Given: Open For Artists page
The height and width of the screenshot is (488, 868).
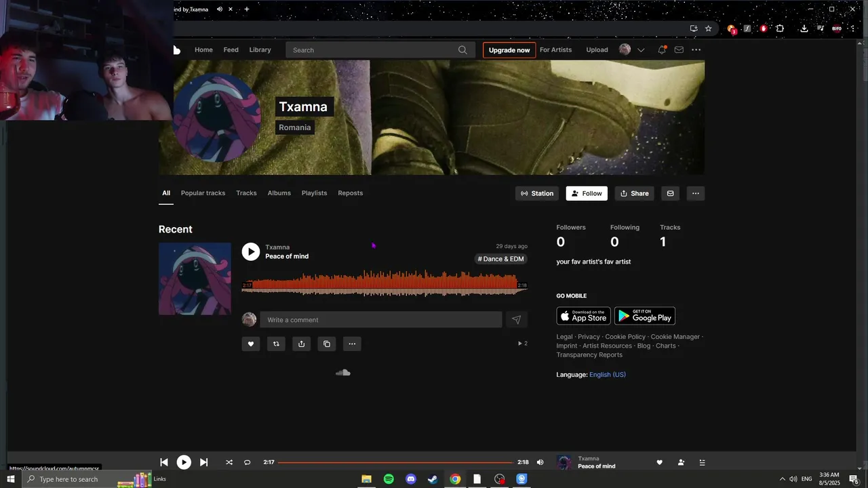Looking at the screenshot, I should tap(555, 49).
